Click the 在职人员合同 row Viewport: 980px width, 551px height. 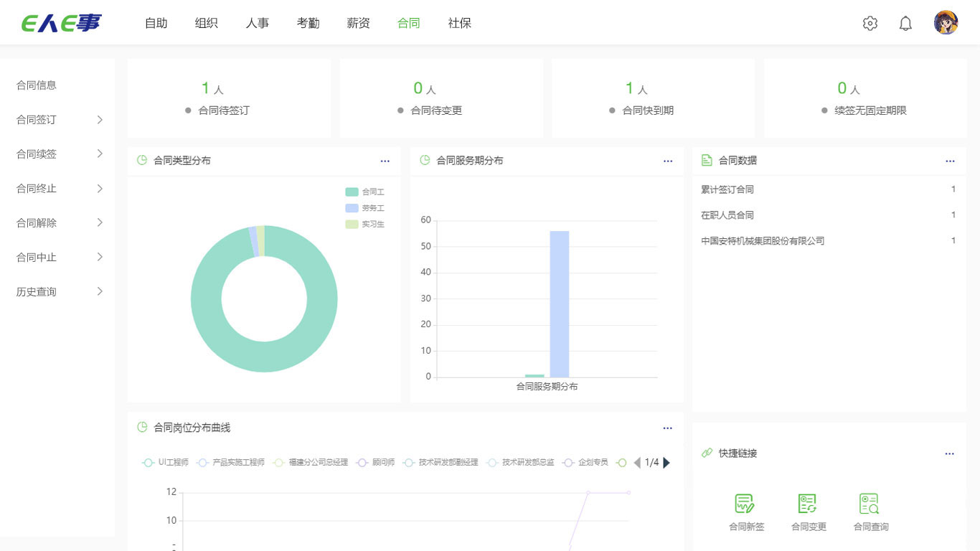tap(829, 215)
